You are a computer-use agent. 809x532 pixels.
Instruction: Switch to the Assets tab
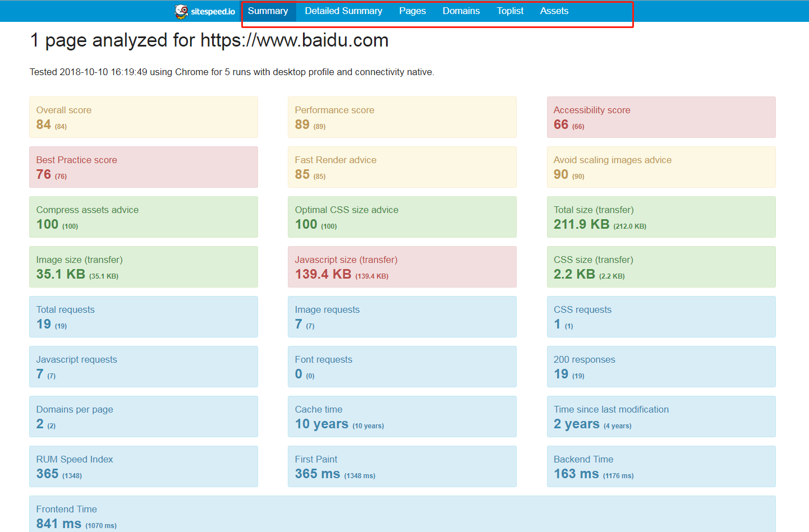554,11
